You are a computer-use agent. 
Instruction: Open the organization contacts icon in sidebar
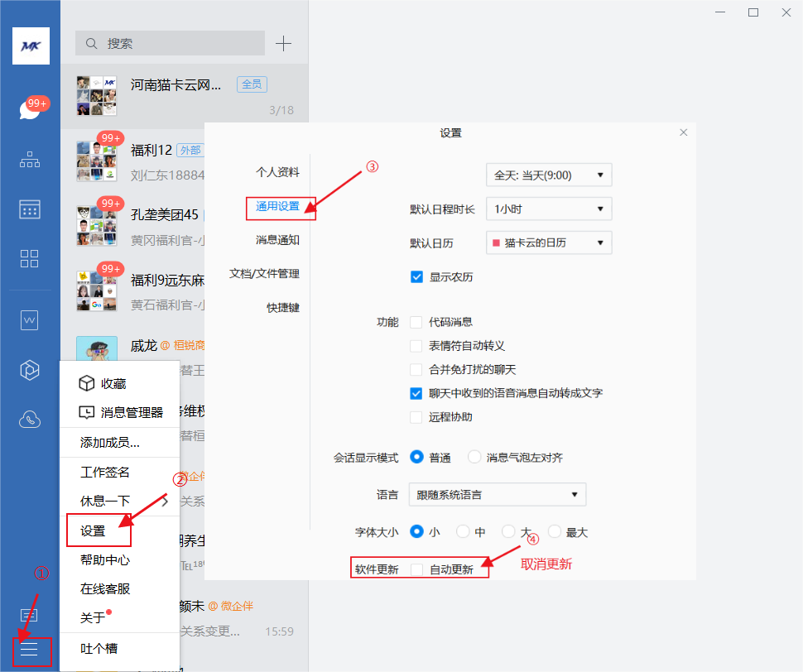[30, 160]
